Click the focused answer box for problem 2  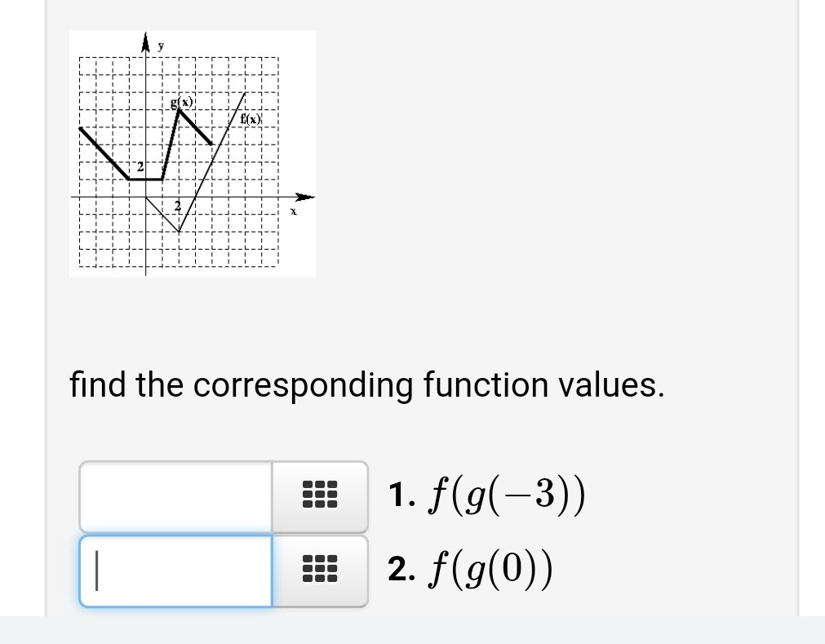click(x=174, y=570)
